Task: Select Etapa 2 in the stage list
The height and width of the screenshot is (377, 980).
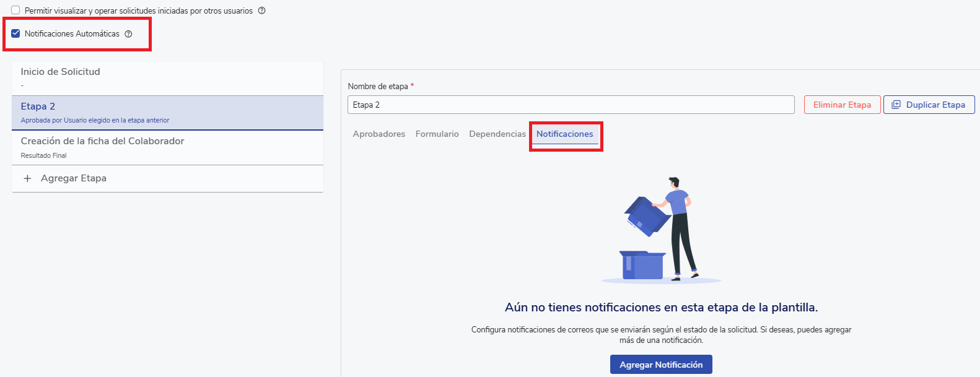Action: [x=38, y=106]
